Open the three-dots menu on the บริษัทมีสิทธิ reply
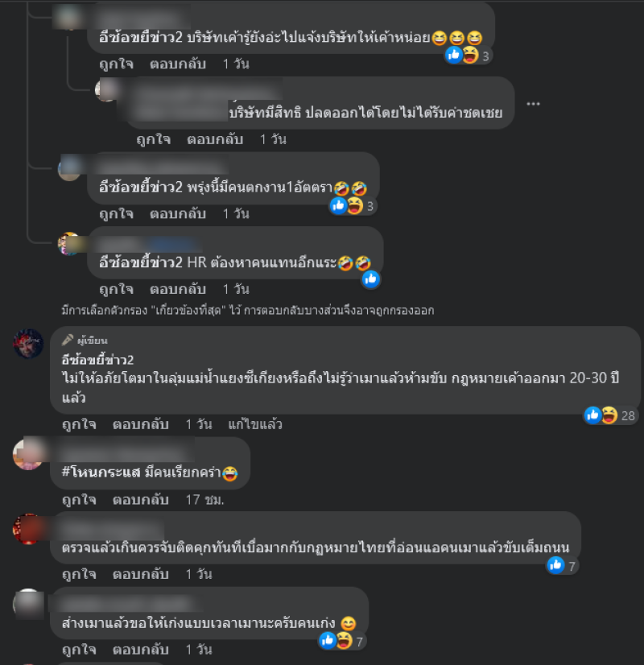 [x=533, y=104]
